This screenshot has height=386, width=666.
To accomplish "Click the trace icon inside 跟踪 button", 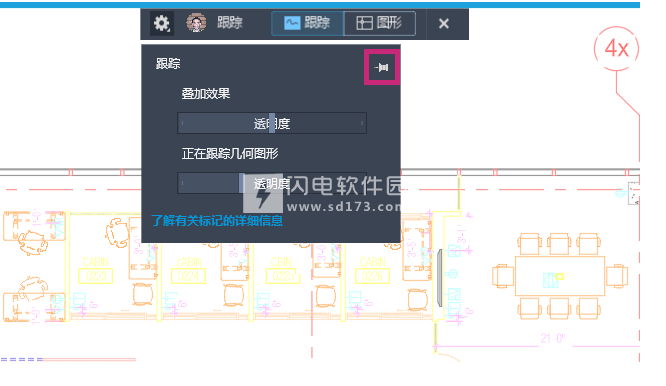I will 292,23.
